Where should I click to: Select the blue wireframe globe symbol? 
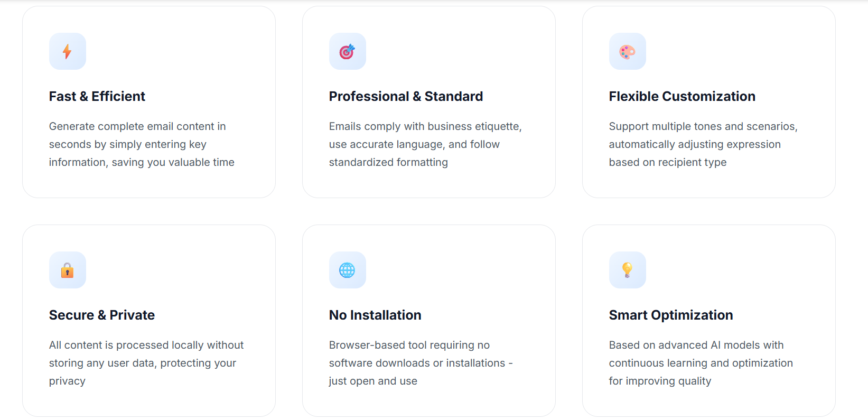pos(347,270)
